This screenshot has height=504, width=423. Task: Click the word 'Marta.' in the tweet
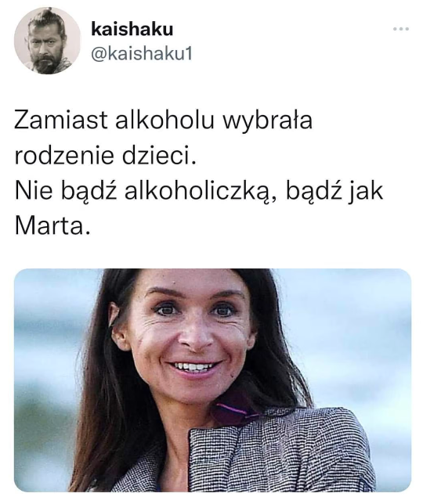pos(52,226)
